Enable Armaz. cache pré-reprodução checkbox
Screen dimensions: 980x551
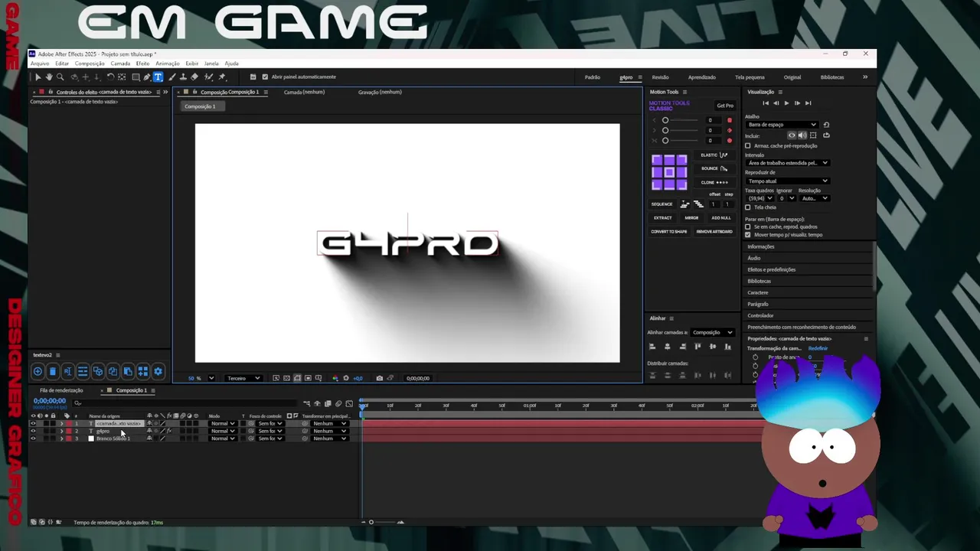point(748,145)
